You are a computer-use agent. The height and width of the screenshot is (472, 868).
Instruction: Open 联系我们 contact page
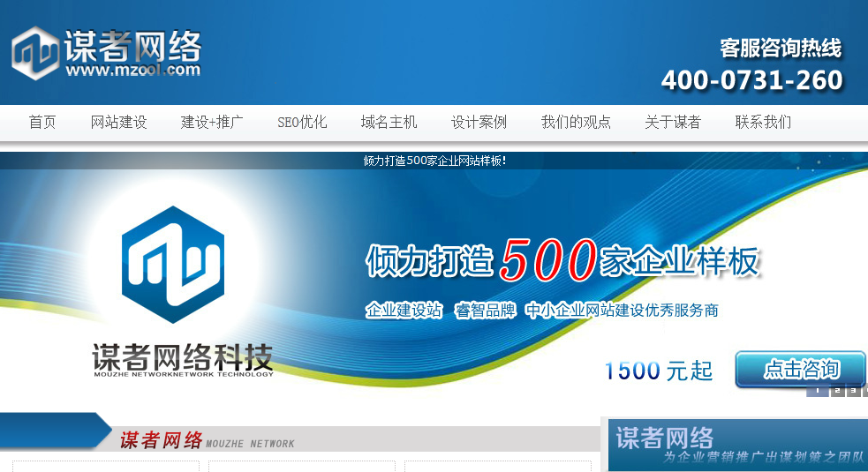coord(763,123)
